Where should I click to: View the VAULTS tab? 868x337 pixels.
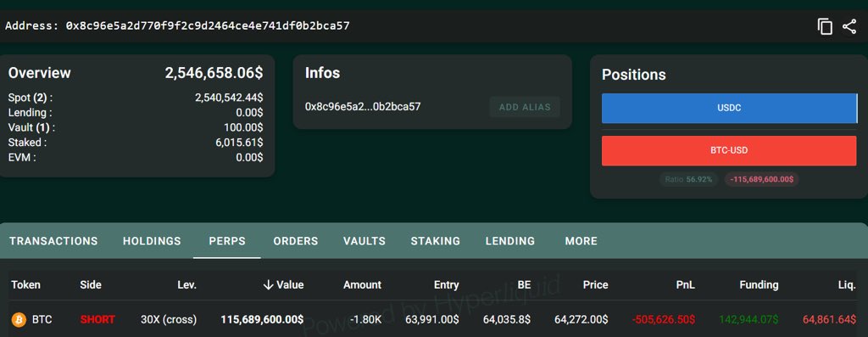tap(364, 241)
